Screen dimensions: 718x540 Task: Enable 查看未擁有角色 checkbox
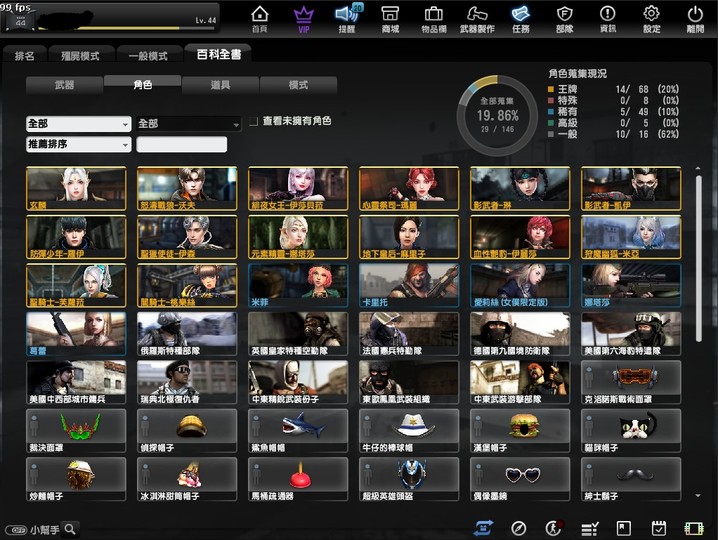click(254, 121)
